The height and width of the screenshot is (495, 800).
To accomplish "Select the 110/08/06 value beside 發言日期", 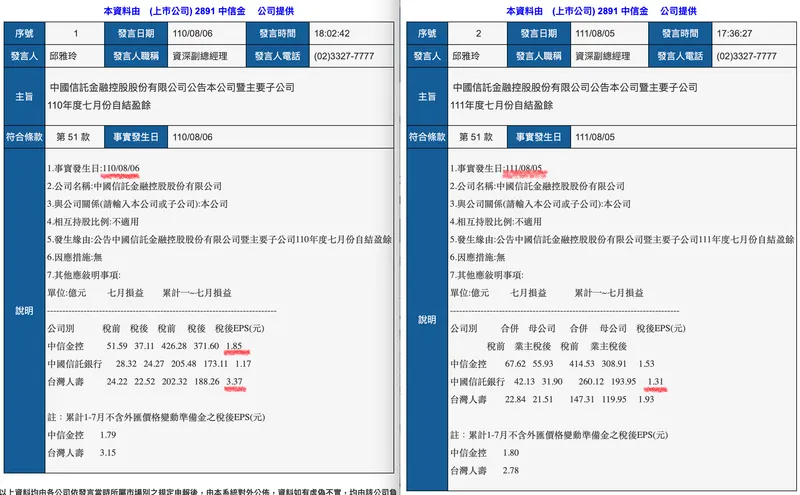I will tap(192, 34).
